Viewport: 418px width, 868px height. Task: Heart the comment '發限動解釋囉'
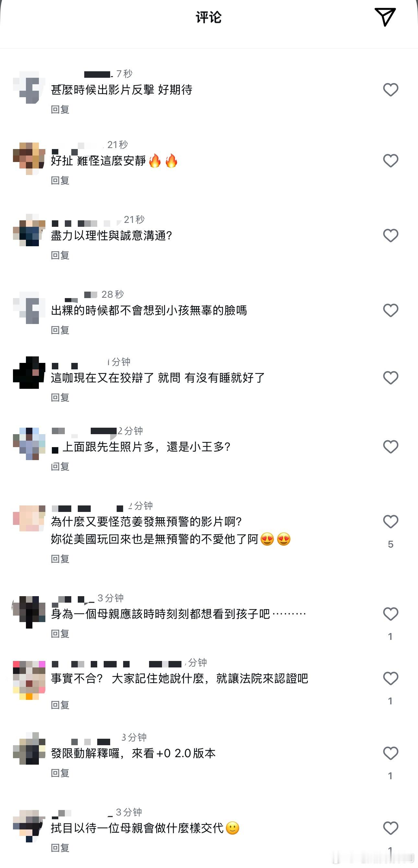coord(391,753)
